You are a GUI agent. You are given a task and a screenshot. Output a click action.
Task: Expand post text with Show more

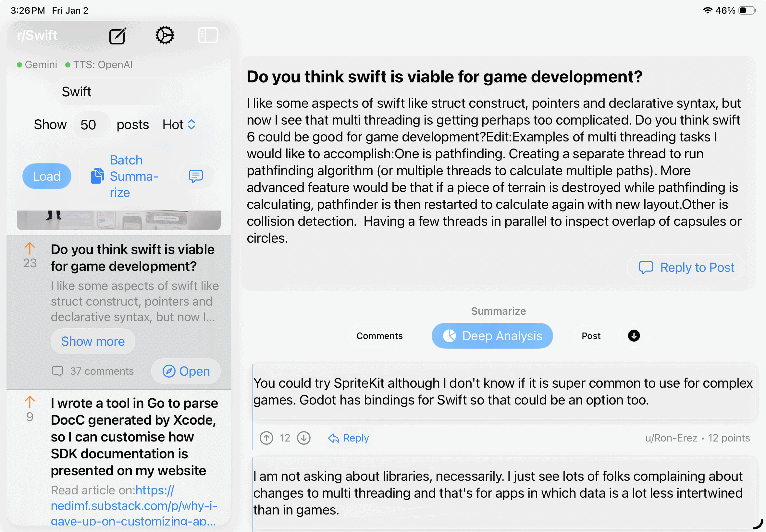tap(93, 341)
